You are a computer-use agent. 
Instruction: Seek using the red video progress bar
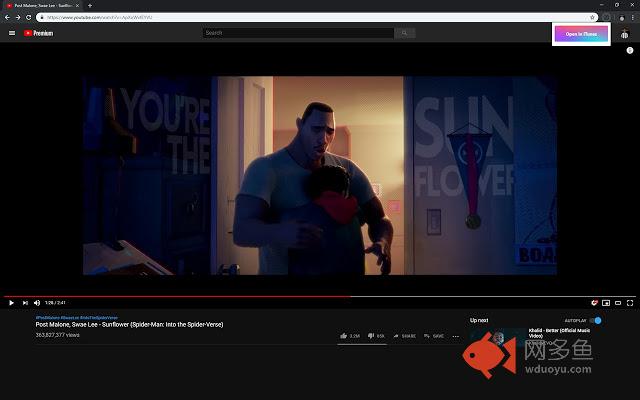[320, 296]
